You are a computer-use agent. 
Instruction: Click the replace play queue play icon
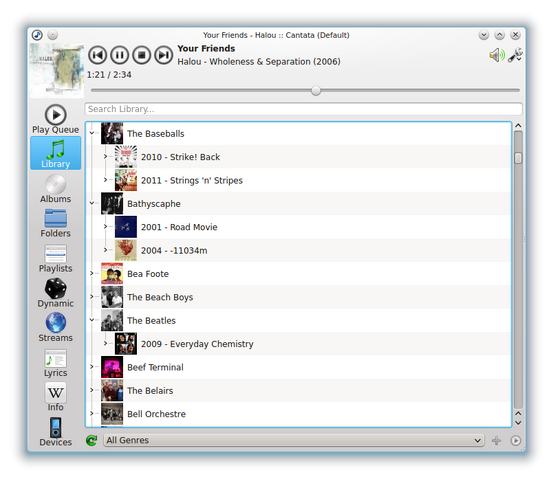coord(515,441)
